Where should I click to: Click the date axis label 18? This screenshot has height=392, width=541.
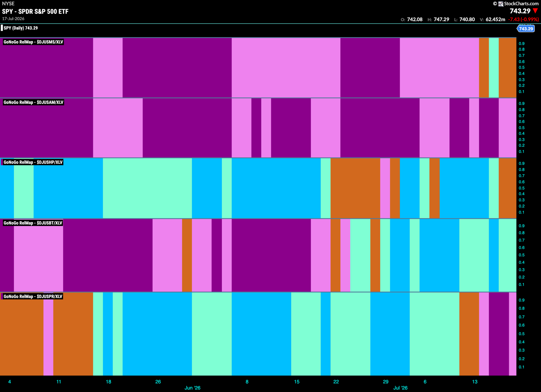(x=109, y=382)
